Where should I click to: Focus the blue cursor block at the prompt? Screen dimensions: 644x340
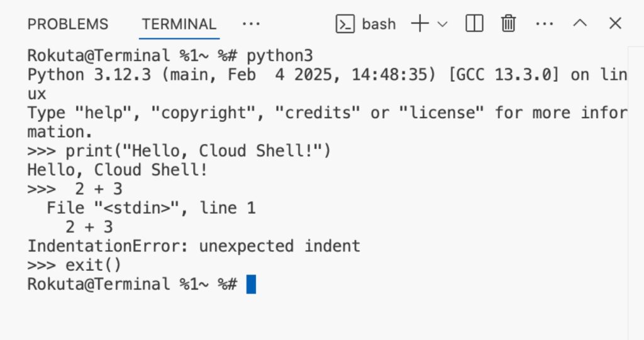(251, 284)
